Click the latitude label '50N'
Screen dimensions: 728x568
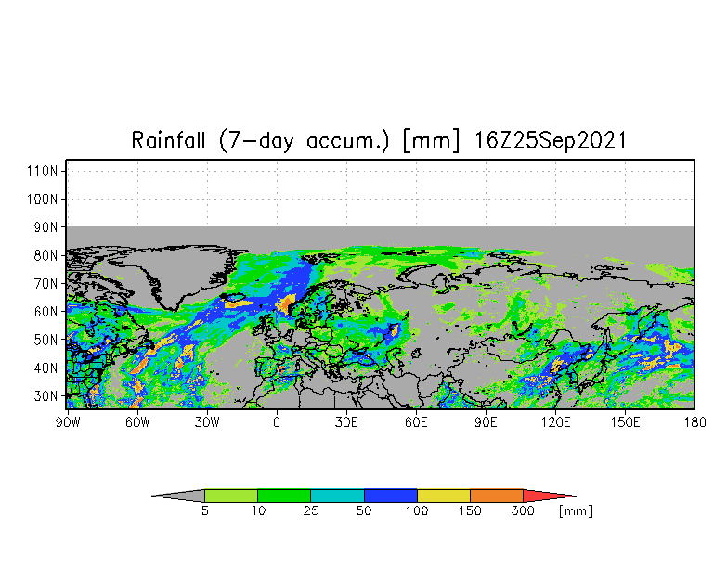[45, 340]
